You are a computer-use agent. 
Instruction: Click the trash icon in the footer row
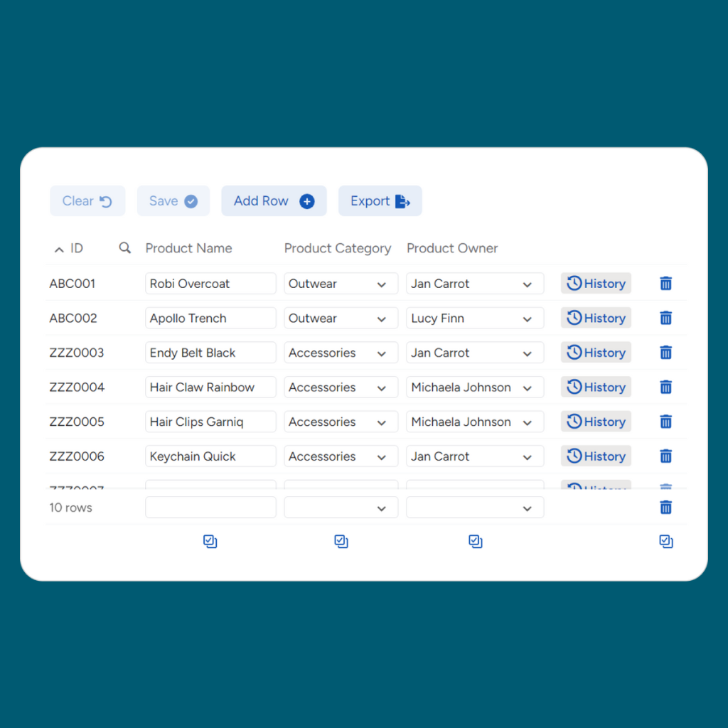click(665, 508)
